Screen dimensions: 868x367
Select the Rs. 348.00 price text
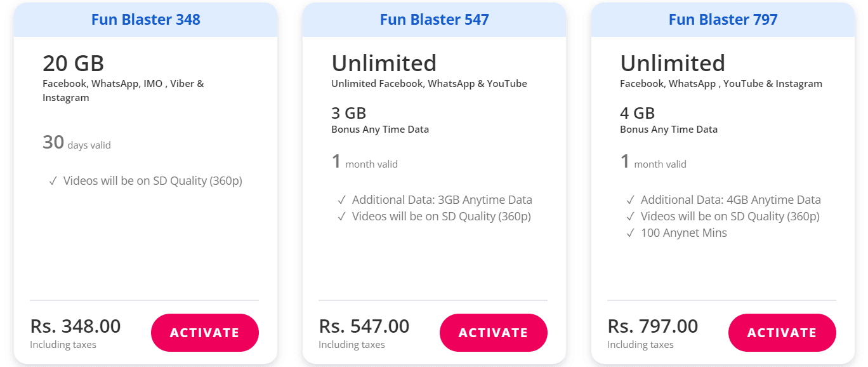76,326
